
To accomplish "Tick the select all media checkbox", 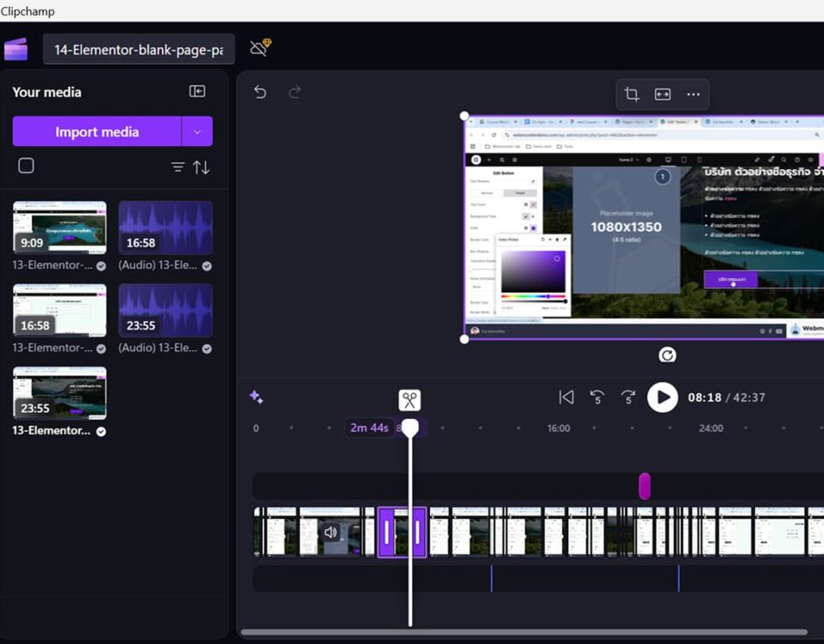I will [x=26, y=166].
